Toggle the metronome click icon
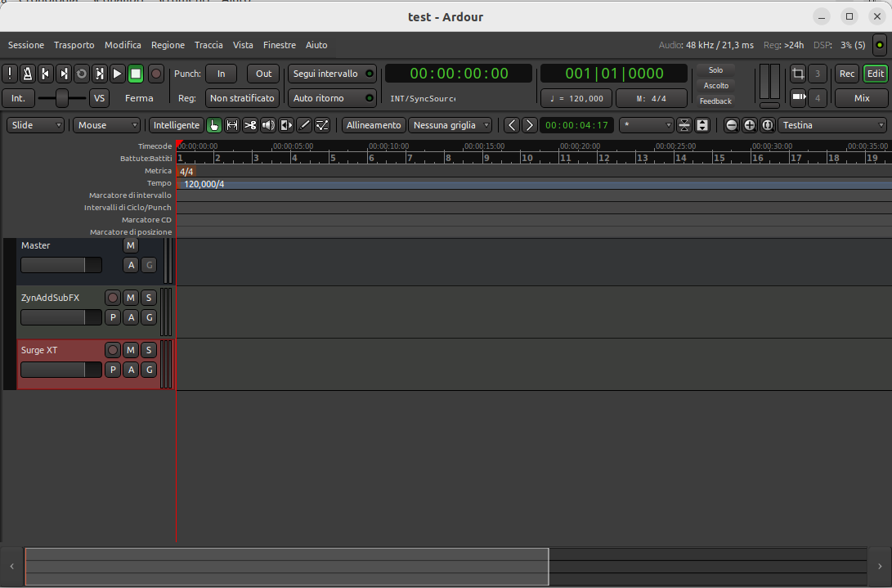892x588 pixels. tap(27, 74)
